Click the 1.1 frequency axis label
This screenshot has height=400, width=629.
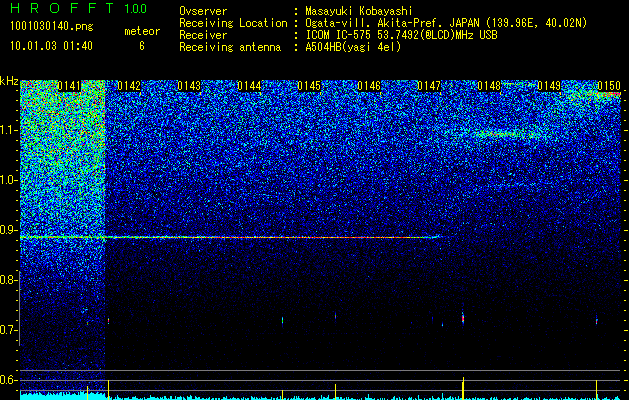coord(8,130)
